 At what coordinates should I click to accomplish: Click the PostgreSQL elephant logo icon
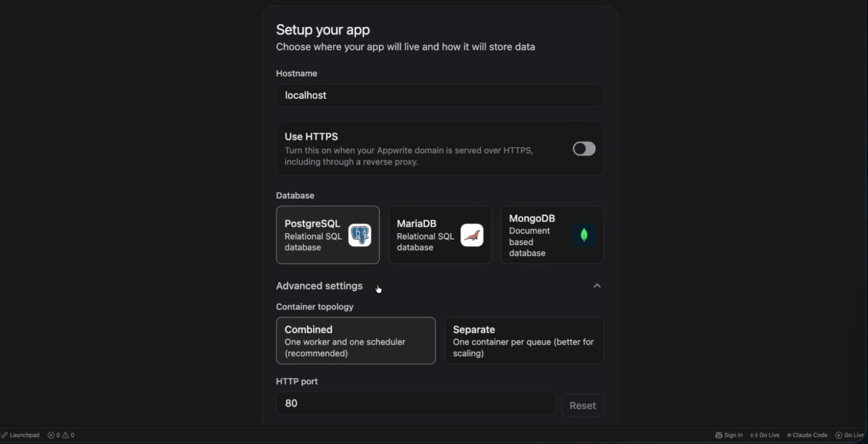[360, 235]
